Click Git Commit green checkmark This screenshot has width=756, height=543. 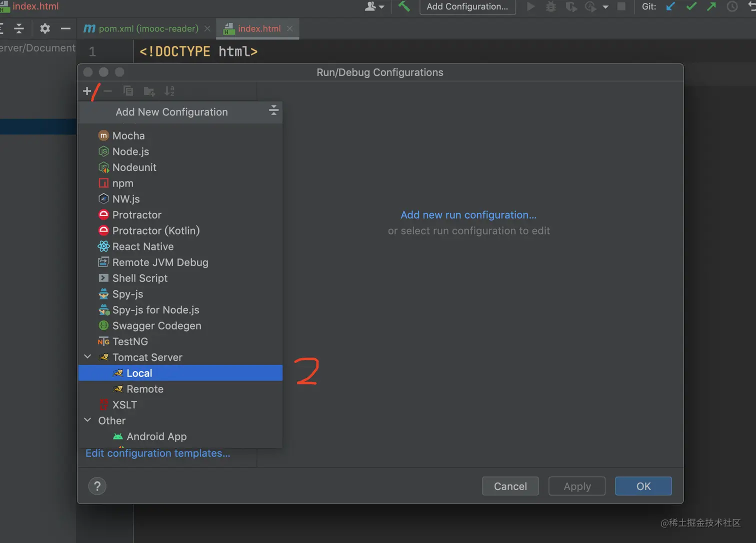(691, 6)
